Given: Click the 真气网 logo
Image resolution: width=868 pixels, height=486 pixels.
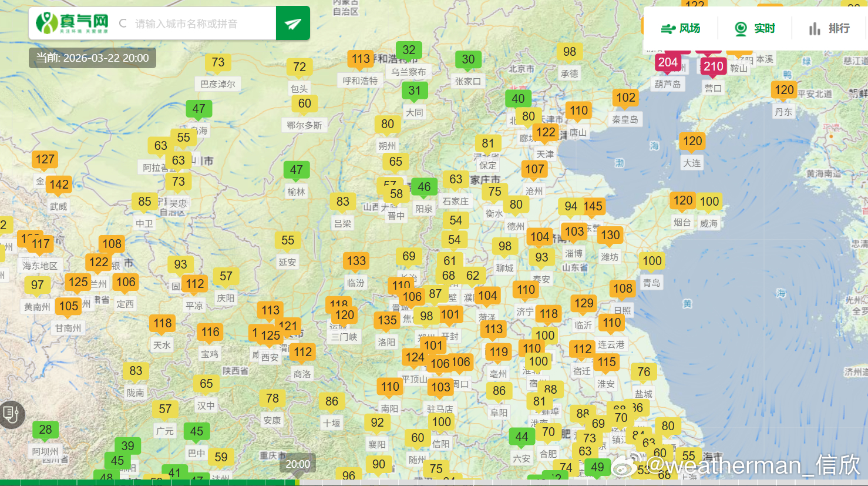Looking at the screenshot, I should [x=72, y=23].
